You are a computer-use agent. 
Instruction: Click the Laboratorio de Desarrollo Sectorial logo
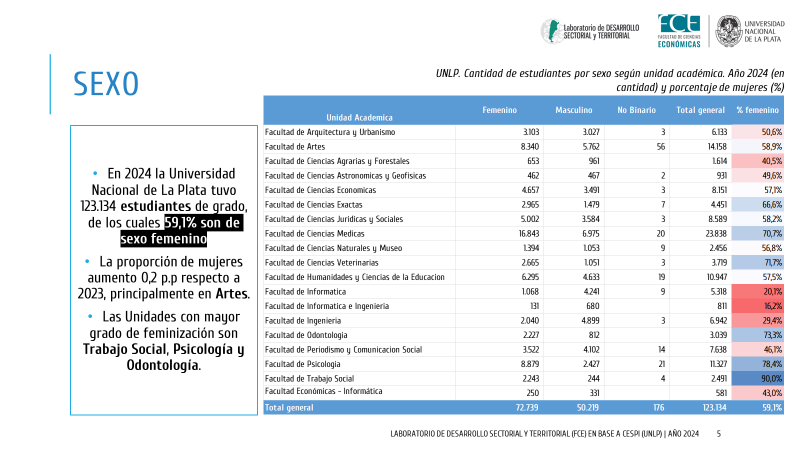pyautogui.click(x=590, y=31)
